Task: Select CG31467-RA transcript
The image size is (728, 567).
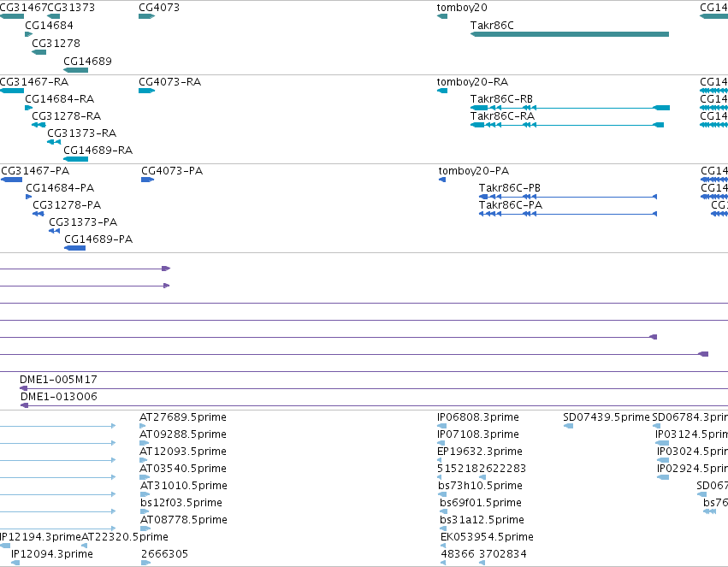Action: [12, 91]
